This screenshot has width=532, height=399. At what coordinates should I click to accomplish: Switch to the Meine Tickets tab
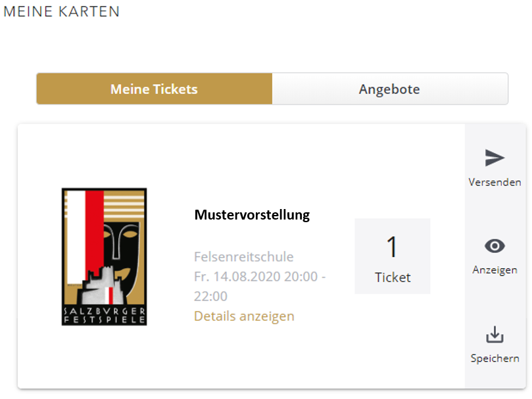tap(155, 89)
